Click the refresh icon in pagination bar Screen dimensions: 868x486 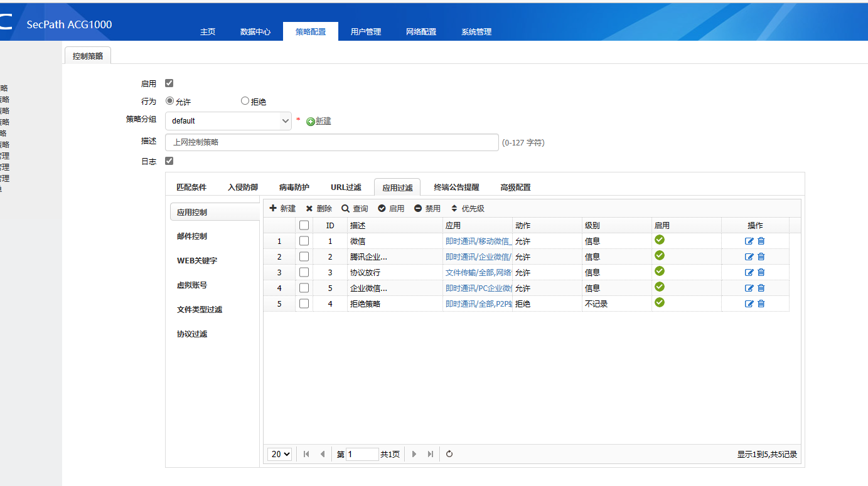click(449, 454)
